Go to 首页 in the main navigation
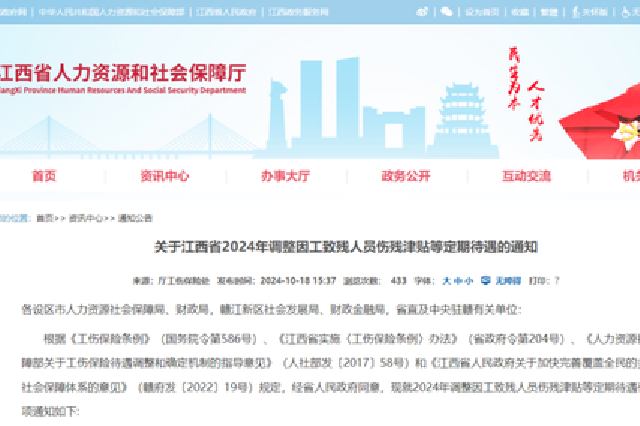Image resolution: width=640 pixels, height=426 pixels. point(44,176)
